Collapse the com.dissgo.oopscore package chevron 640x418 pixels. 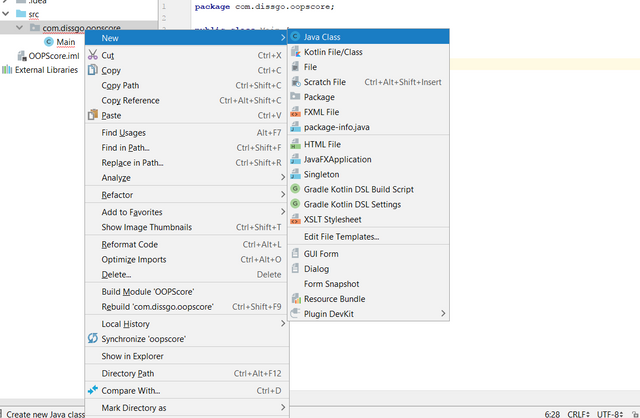pyautogui.click(x=20, y=28)
